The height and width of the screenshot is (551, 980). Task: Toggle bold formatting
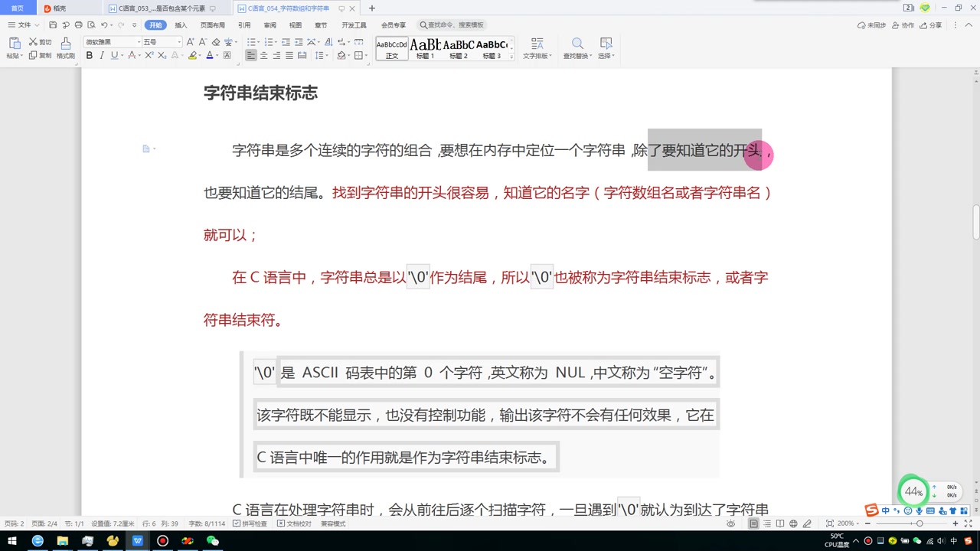coord(90,55)
